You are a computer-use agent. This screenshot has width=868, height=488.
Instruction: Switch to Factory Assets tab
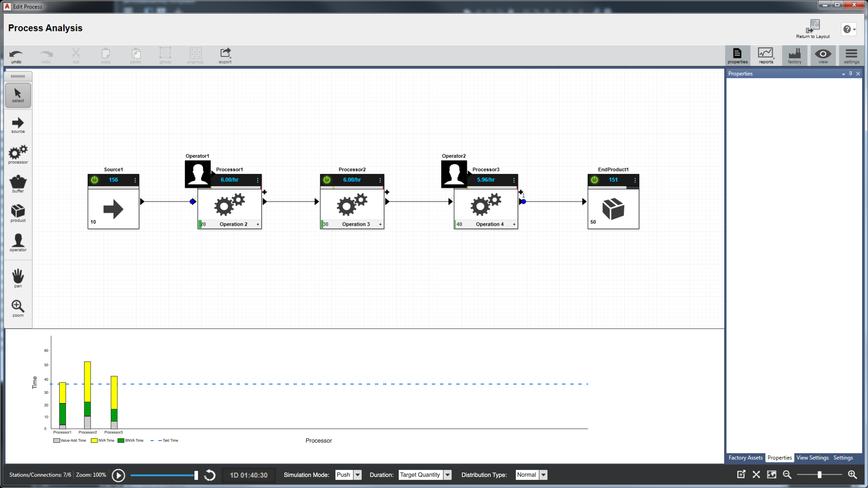point(745,458)
